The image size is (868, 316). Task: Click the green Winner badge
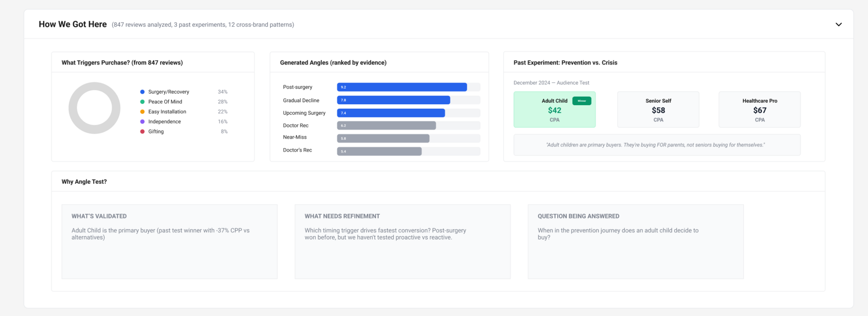pos(581,101)
